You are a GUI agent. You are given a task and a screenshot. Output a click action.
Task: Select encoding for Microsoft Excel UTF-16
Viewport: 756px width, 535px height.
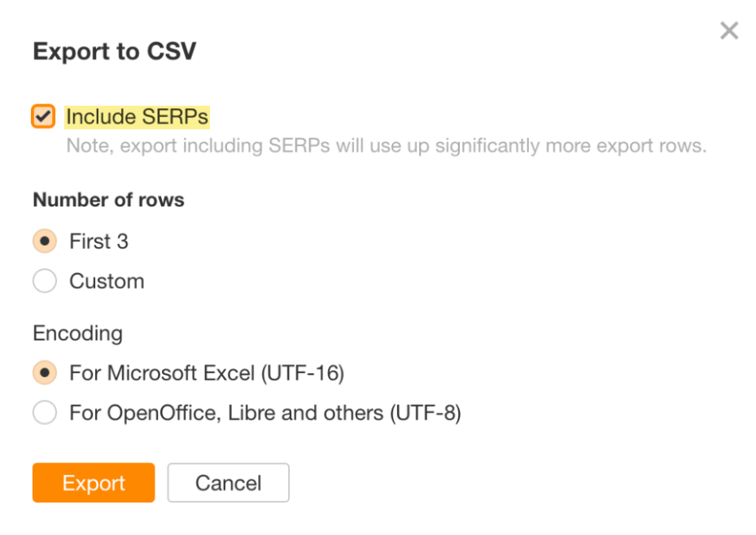click(45, 372)
